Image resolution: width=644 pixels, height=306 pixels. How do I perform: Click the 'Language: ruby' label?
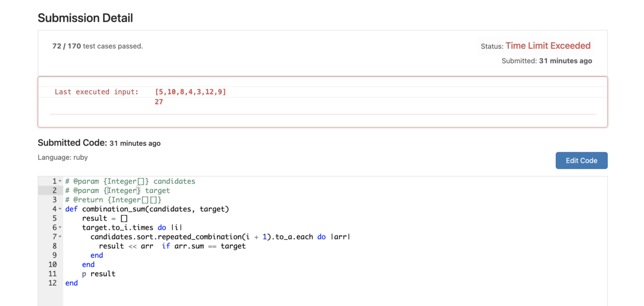click(x=63, y=157)
